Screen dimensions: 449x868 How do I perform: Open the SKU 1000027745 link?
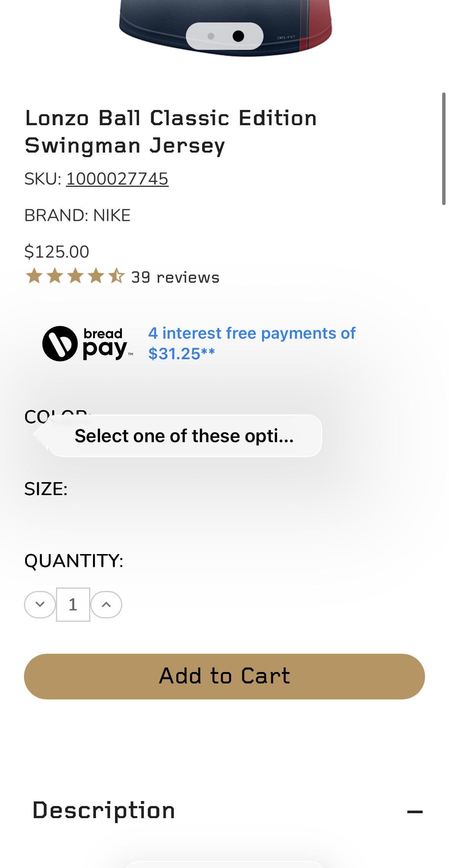coord(117,179)
